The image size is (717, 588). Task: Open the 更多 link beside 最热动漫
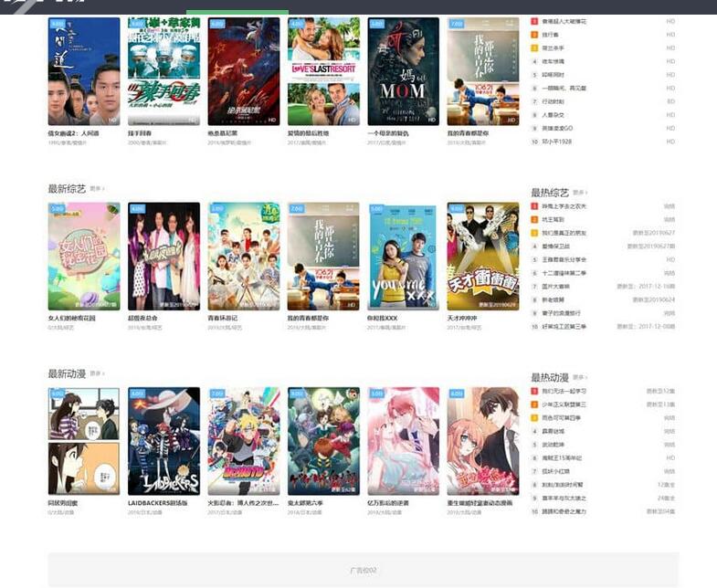pos(580,377)
